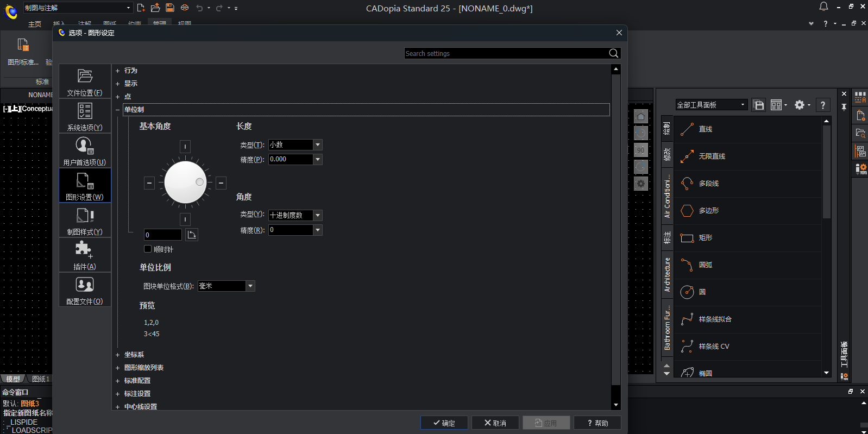Screen dimensions: 868x434
Task: Open the length type (小数) dropdown
Action: point(318,145)
